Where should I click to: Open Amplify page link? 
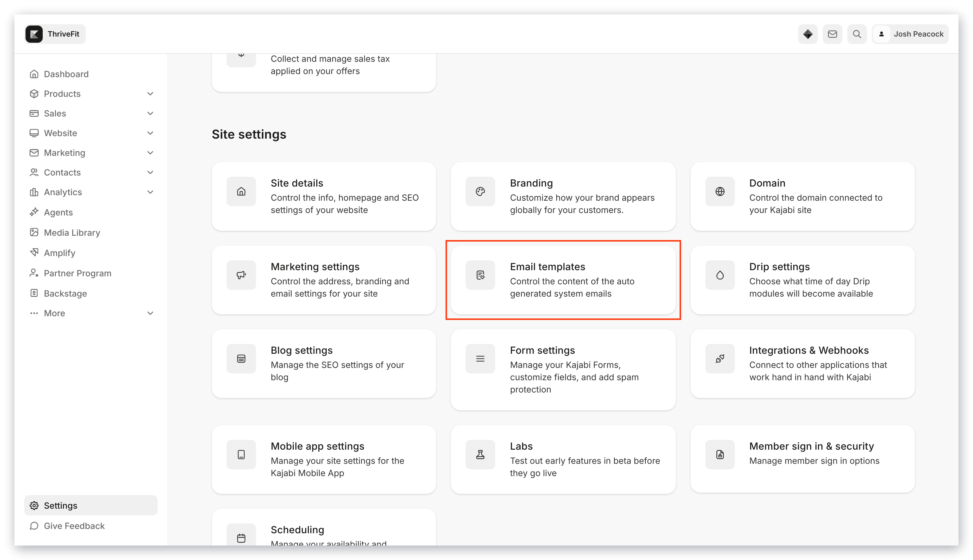pos(59,253)
